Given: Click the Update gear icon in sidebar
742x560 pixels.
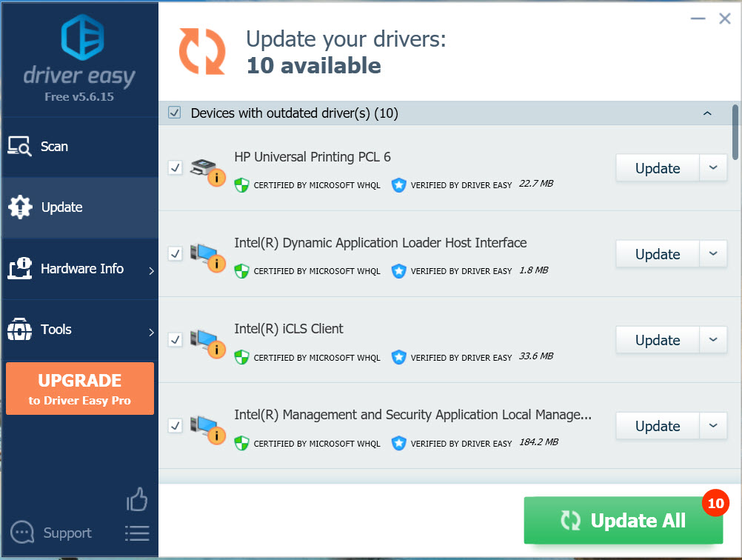Looking at the screenshot, I should 20,207.
